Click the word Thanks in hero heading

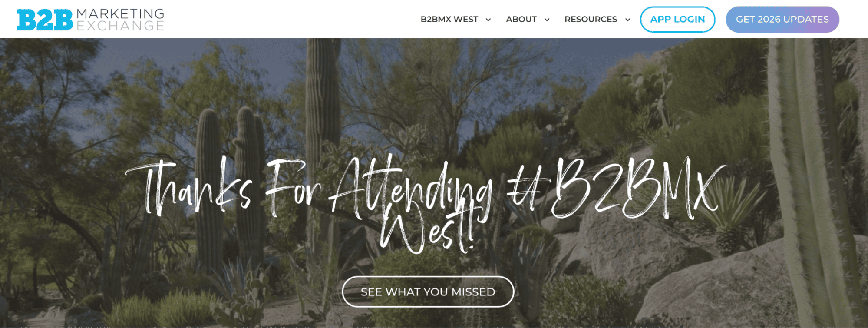(x=189, y=188)
